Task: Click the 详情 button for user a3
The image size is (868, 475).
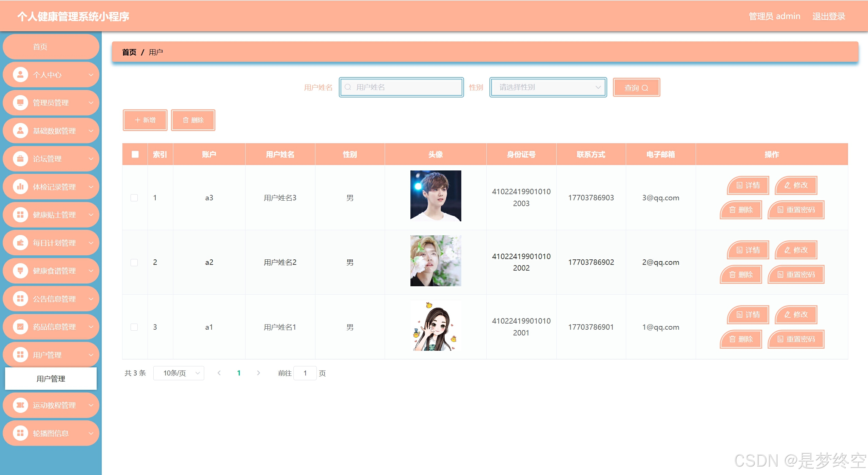Action: [748, 185]
